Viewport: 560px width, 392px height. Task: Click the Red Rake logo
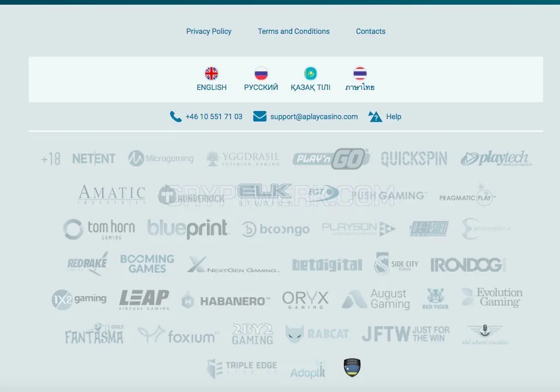coord(88,263)
